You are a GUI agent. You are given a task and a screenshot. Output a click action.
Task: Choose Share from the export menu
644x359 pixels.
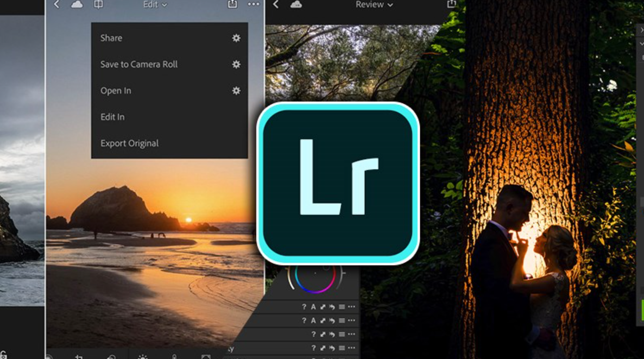pos(111,38)
